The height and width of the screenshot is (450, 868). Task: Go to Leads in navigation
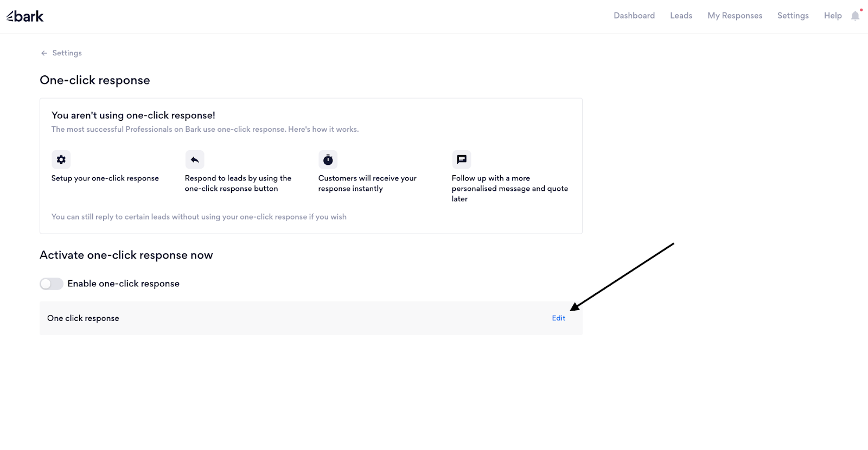click(x=681, y=16)
